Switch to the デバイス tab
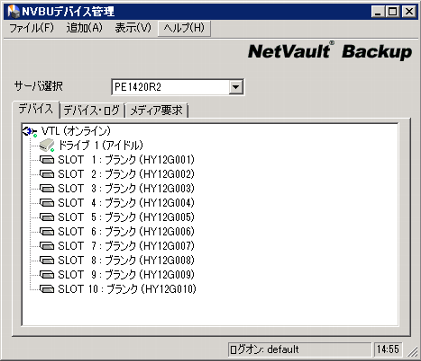 click(x=36, y=109)
